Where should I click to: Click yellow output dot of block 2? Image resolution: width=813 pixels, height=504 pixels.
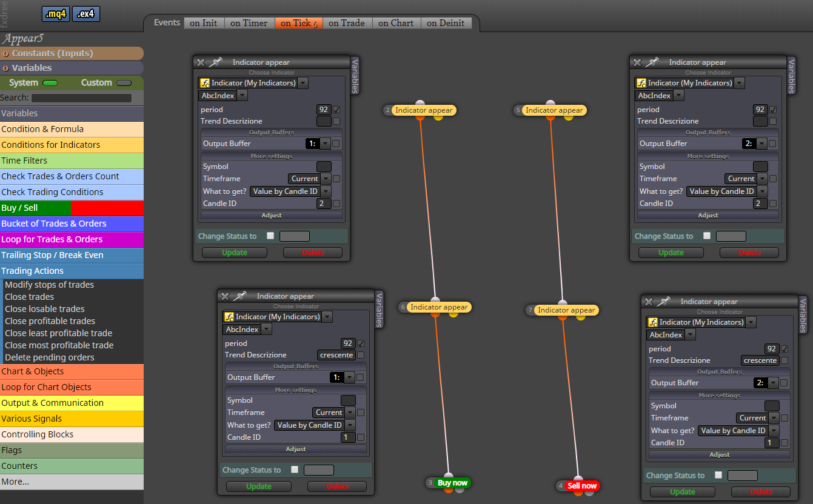[x=438, y=117]
